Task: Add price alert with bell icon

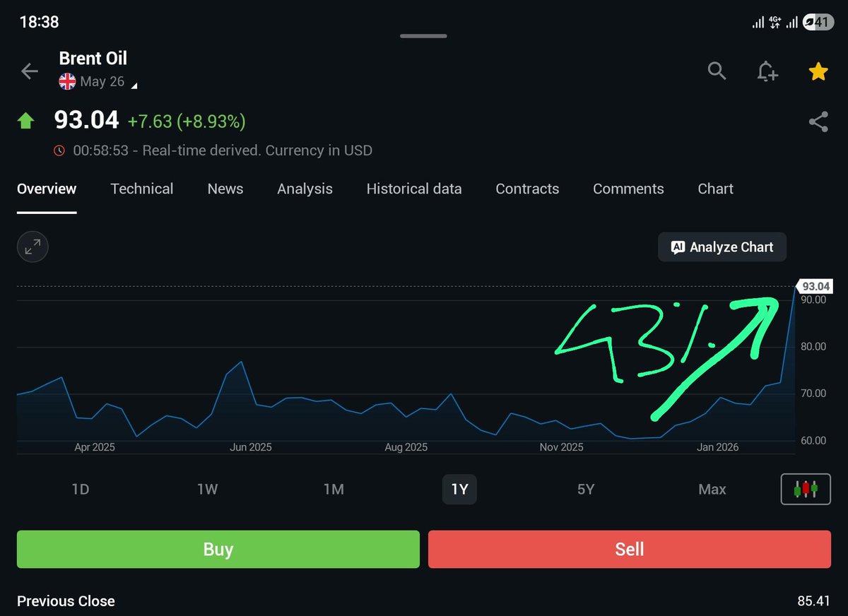Action: click(x=767, y=71)
